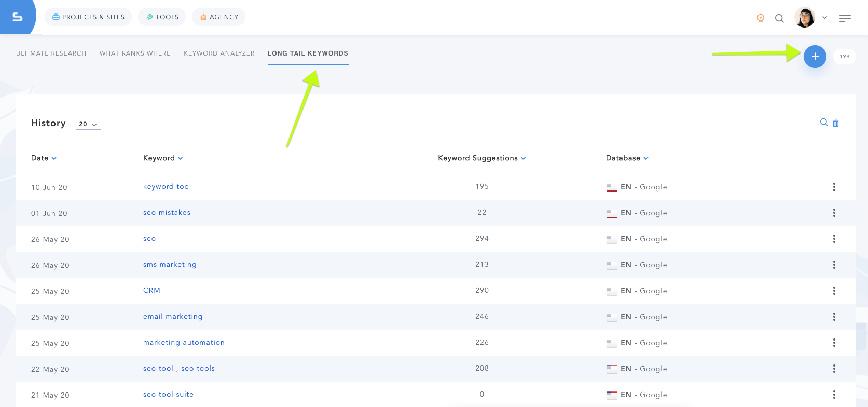This screenshot has height=407, width=868.
Task: Sort by Database column
Action: point(627,158)
